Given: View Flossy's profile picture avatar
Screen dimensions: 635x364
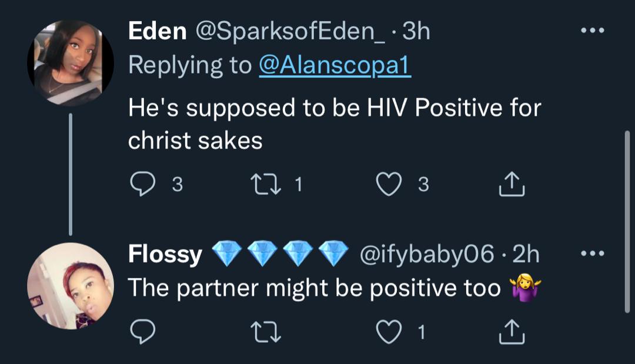Looking at the screenshot, I should pyautogui.click(x=71, y=286).
